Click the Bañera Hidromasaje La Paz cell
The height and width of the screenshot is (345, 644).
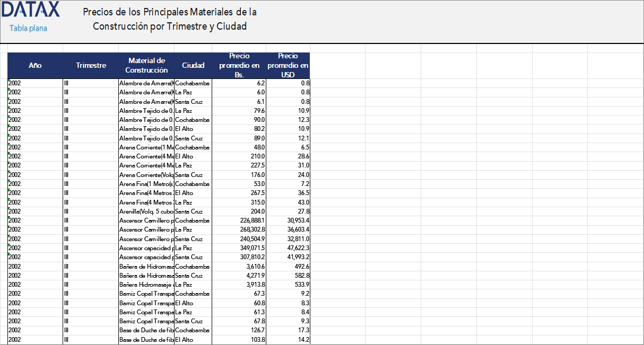click(147, 285)
